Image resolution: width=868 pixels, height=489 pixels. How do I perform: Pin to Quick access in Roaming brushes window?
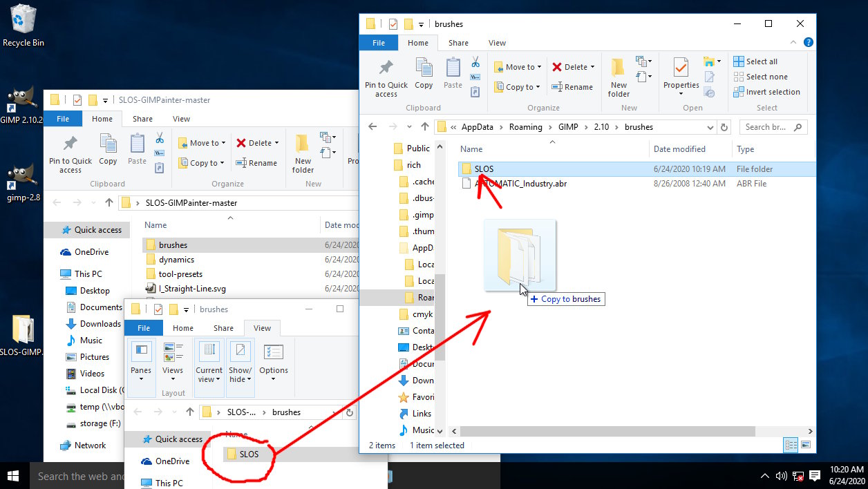tap(386, 78)
